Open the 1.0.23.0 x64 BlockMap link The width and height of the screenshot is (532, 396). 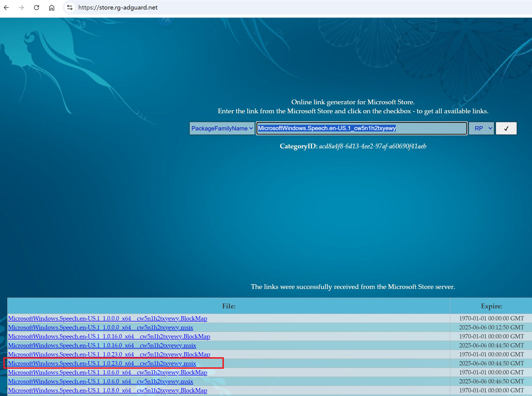109,354
